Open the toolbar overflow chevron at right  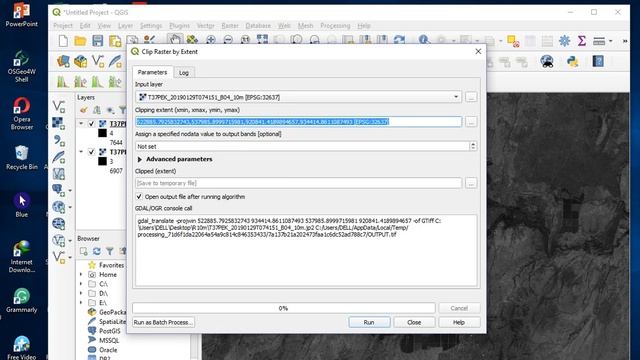tap(624, 41)
